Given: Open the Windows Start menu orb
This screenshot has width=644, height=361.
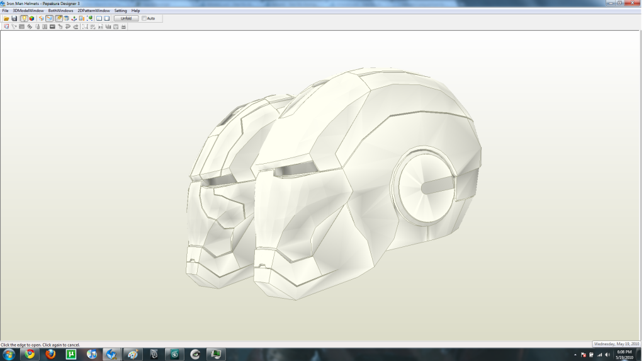Looking at the screenshot, I should 9,354.
